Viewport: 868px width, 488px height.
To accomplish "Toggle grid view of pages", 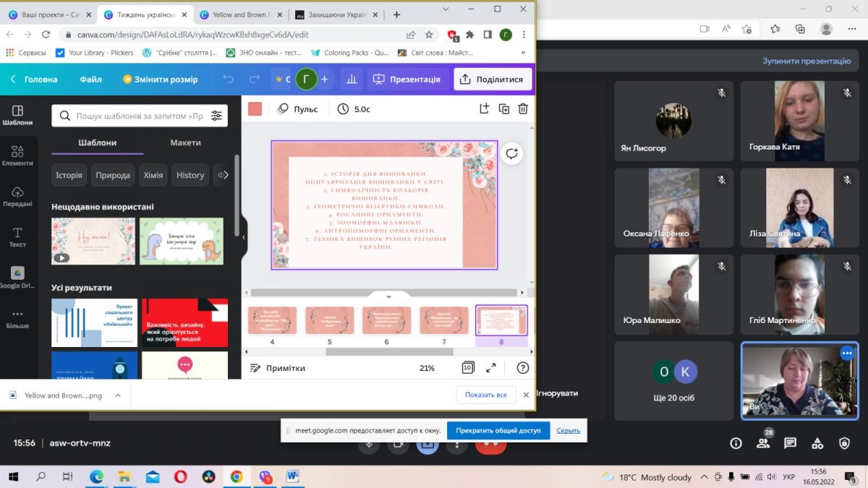I will (468, 368).
